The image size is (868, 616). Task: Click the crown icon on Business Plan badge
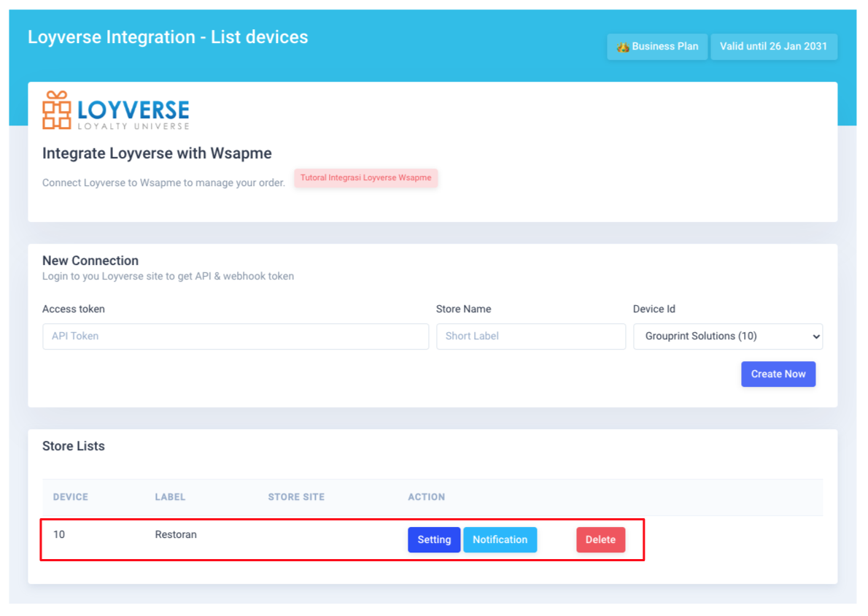click(x=622, y=46)
